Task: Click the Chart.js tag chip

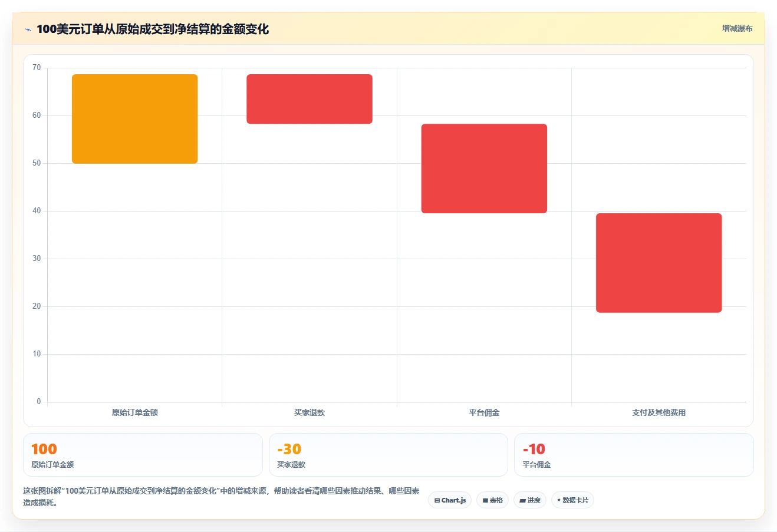Action: coord(450,500)
